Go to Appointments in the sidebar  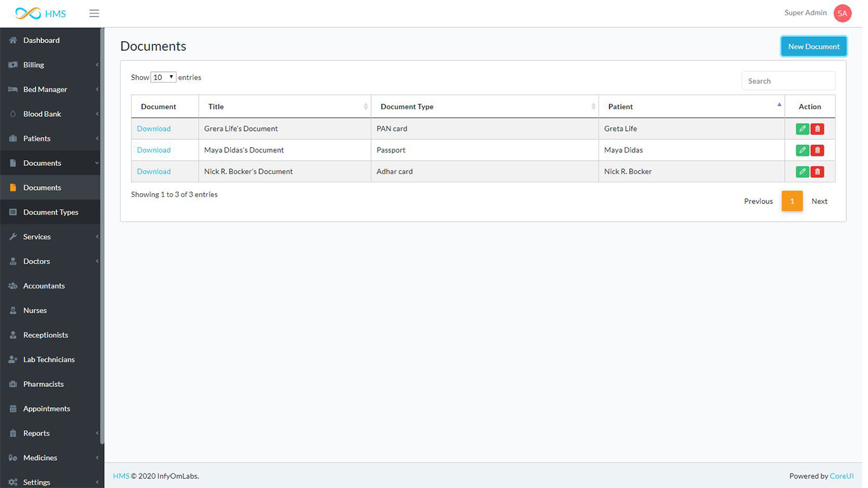(x=46, y=409)
